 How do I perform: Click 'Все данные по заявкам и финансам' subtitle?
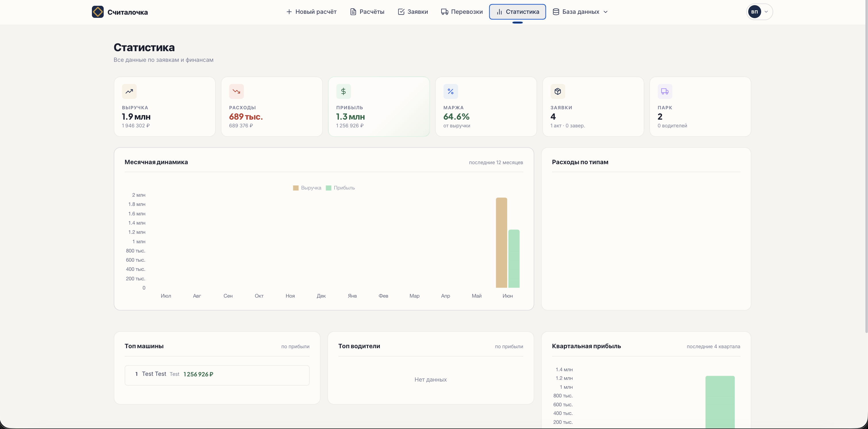pos(163,60)
